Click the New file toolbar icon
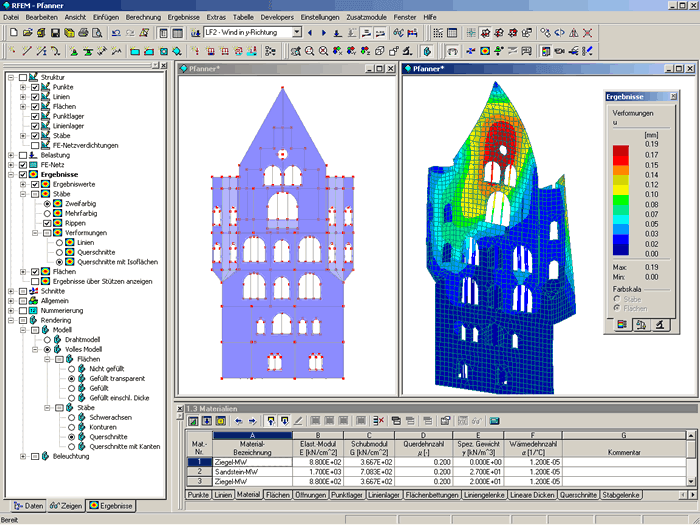Viewport: 700px width, 525px height. pyautogui.click(x=14, y=33)
